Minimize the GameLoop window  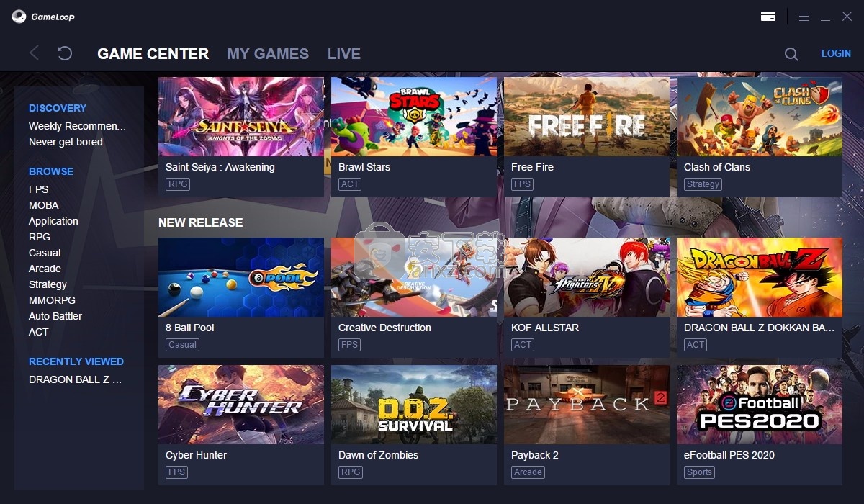tap(826, 17)
